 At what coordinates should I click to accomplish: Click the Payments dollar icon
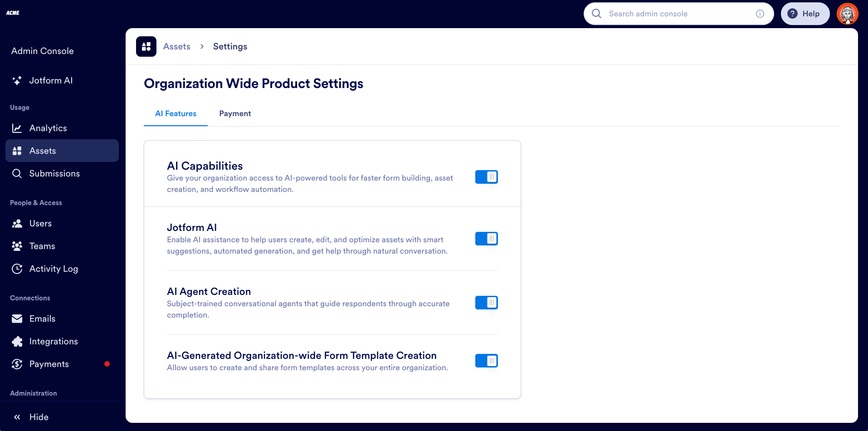(17, 364)
